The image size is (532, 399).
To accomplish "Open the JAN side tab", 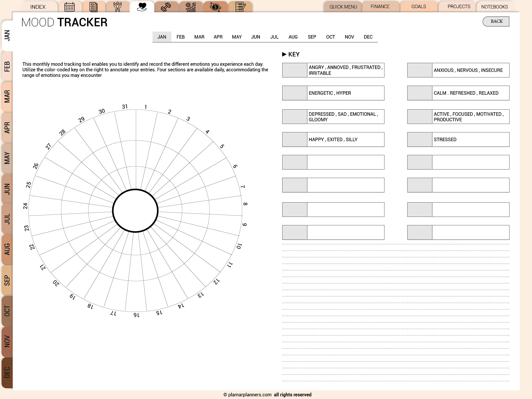I will pyautogui.click(x=7, y=36).
